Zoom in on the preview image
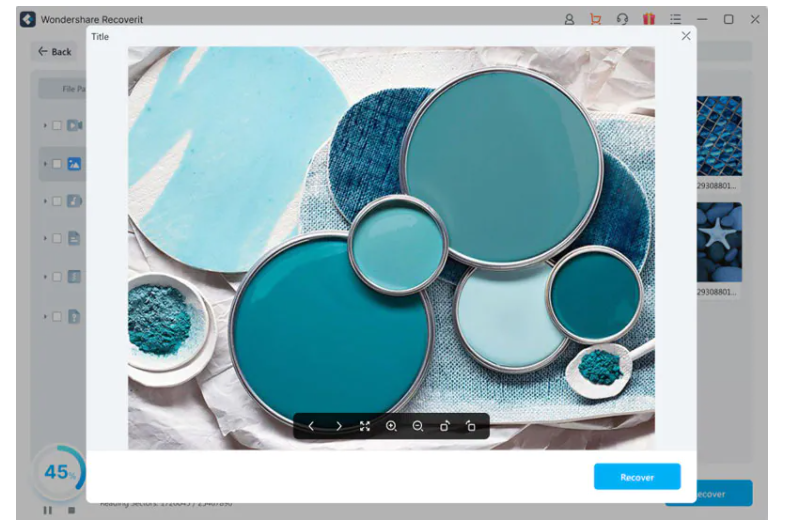The image size is (791, 523). click(x=391, y=426)
